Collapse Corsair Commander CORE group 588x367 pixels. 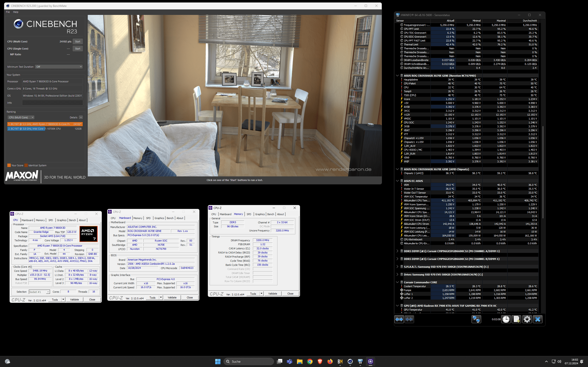[397, 282]
